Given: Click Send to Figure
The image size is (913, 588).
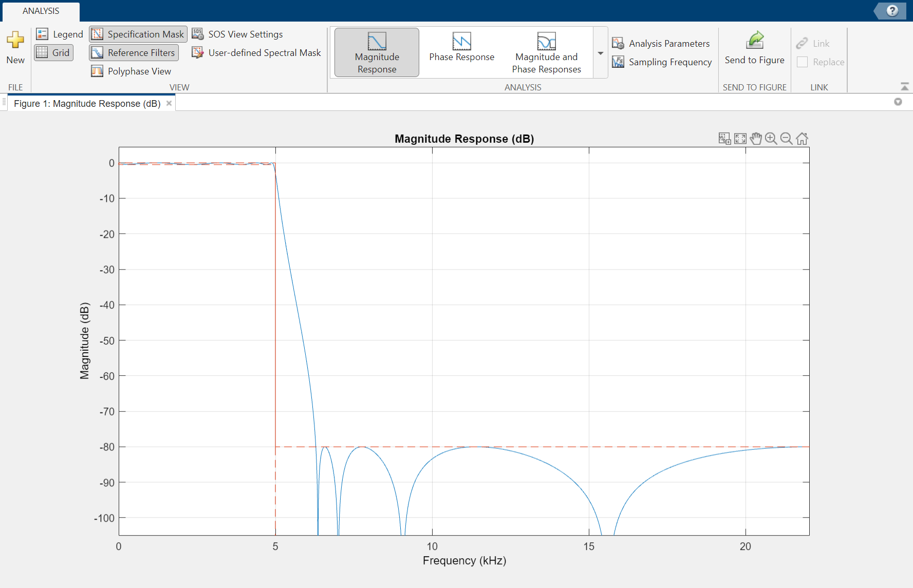Looking at the screenshot, I should (754, 48).
